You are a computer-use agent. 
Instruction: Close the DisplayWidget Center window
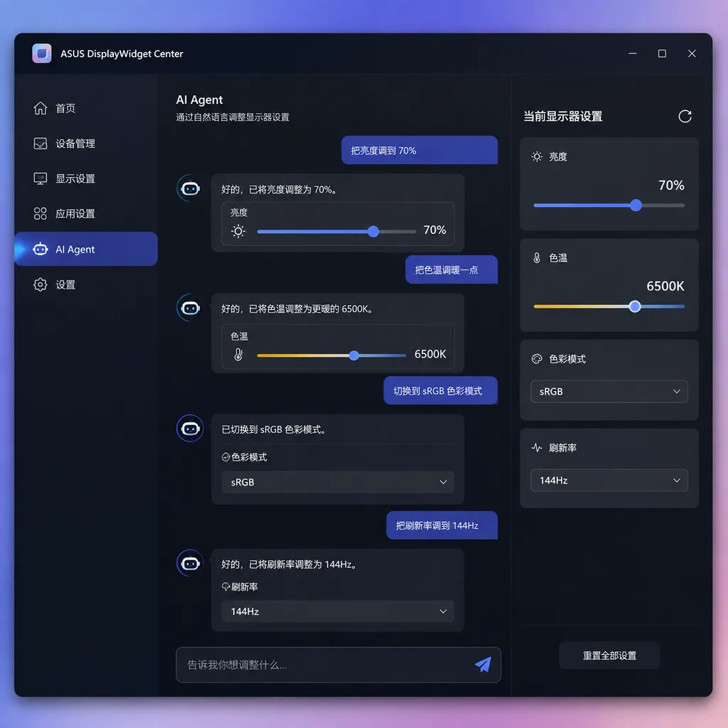[x=692, y=53]
